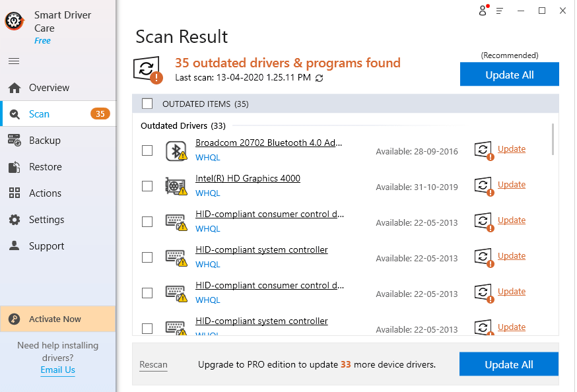
Task: Select the Scan sidebar item
Action: (58, 114)
